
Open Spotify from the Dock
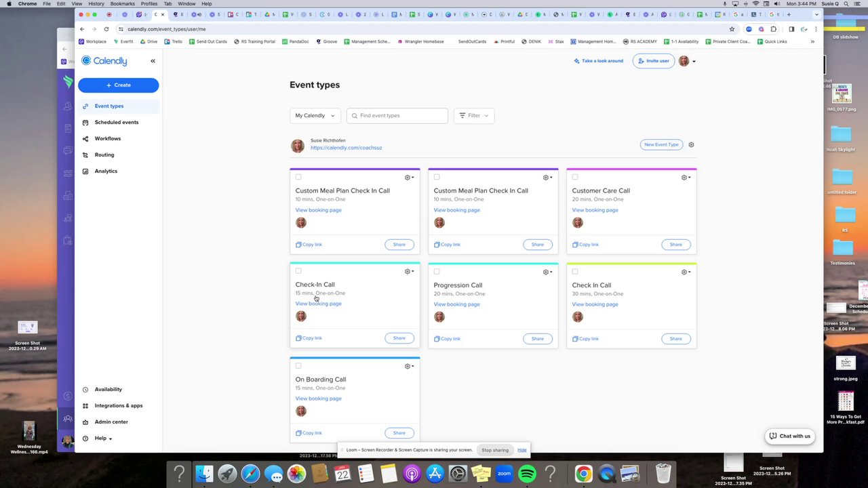[527, 473]
